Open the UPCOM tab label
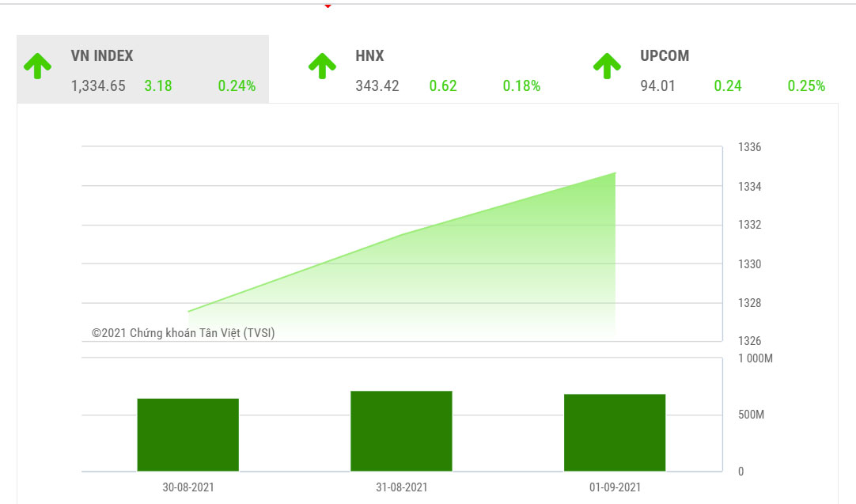Viewport: 856px width, 504px height. (x=665, y=56)
